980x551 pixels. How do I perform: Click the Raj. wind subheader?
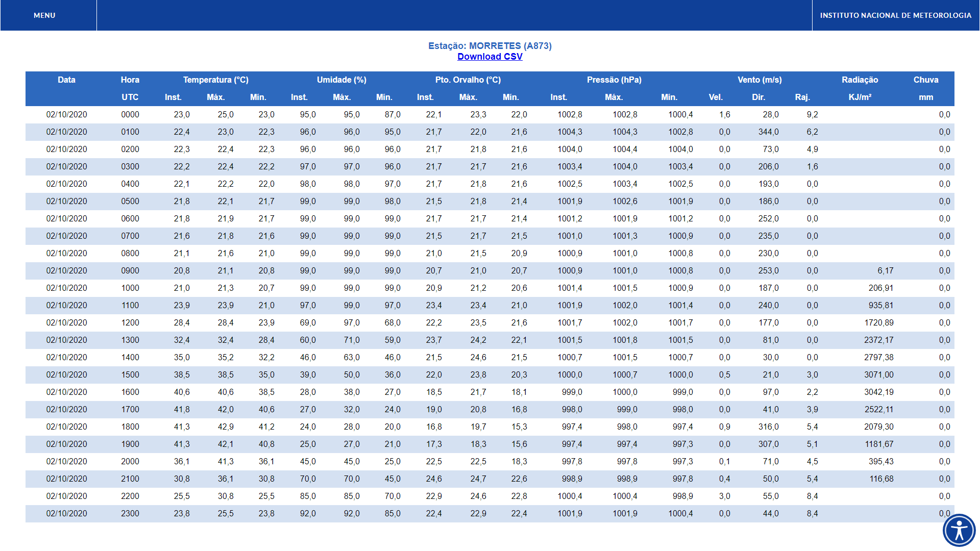click(802, 97)
